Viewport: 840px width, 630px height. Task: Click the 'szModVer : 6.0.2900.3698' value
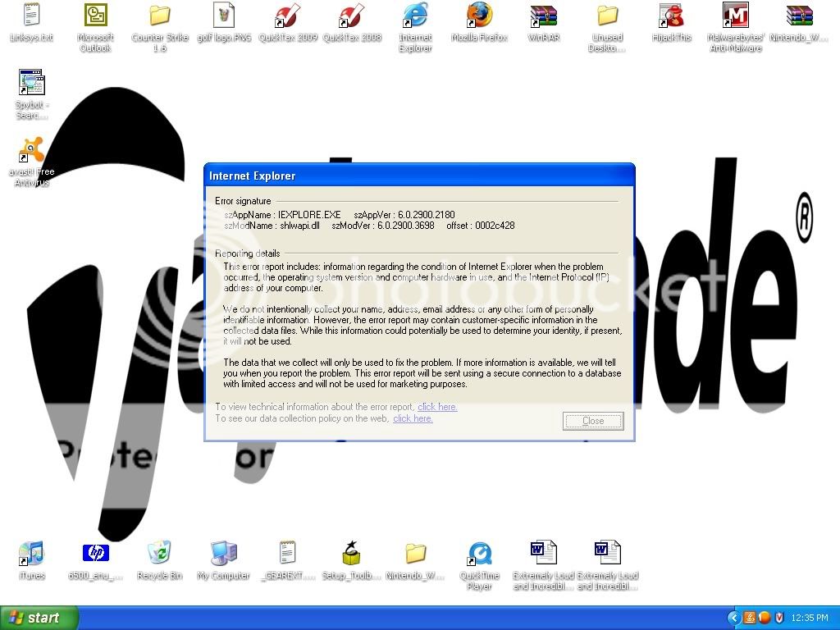click(x=383, y=226)
